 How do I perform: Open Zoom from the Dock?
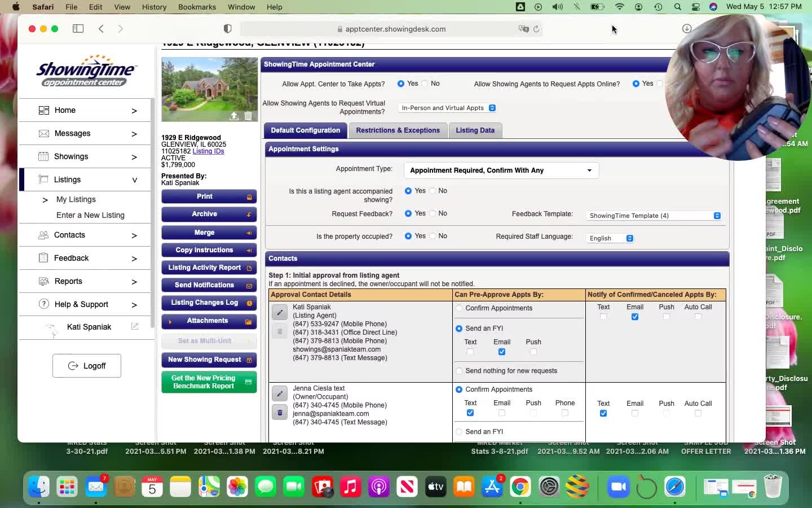pyautogui.click(x=618, y=487)
